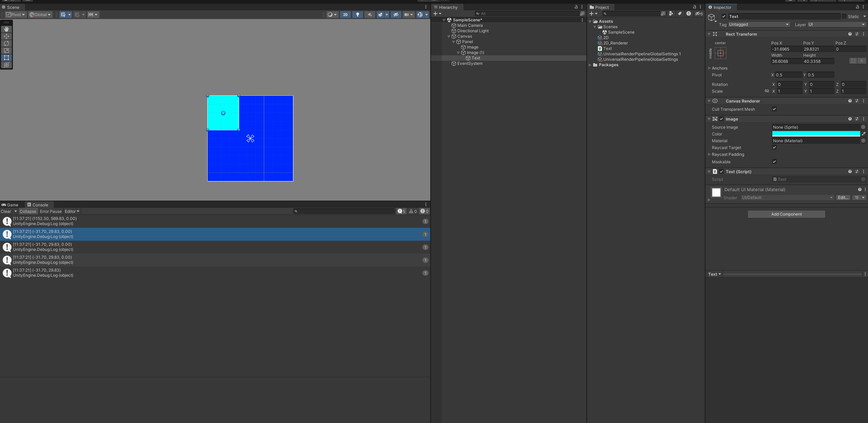Open SampleScene options kebab menu
This screenshot has height=423, width=868.
582,20
